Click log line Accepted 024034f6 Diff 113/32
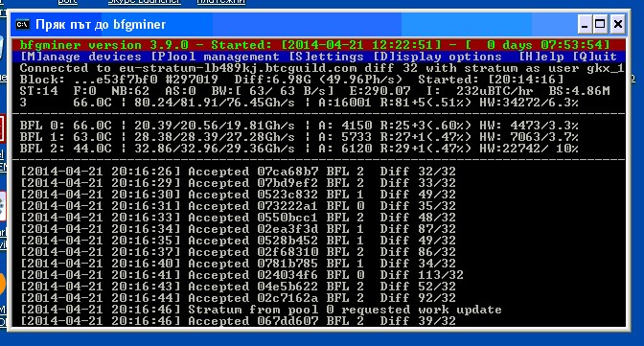The height and width of the screenshot is (346, 644). point(241,275)
